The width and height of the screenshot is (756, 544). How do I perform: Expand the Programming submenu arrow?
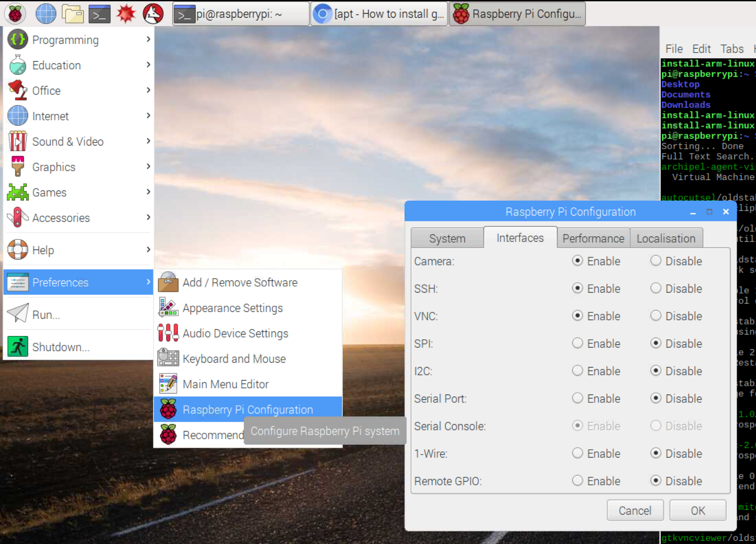coord(148,39)
